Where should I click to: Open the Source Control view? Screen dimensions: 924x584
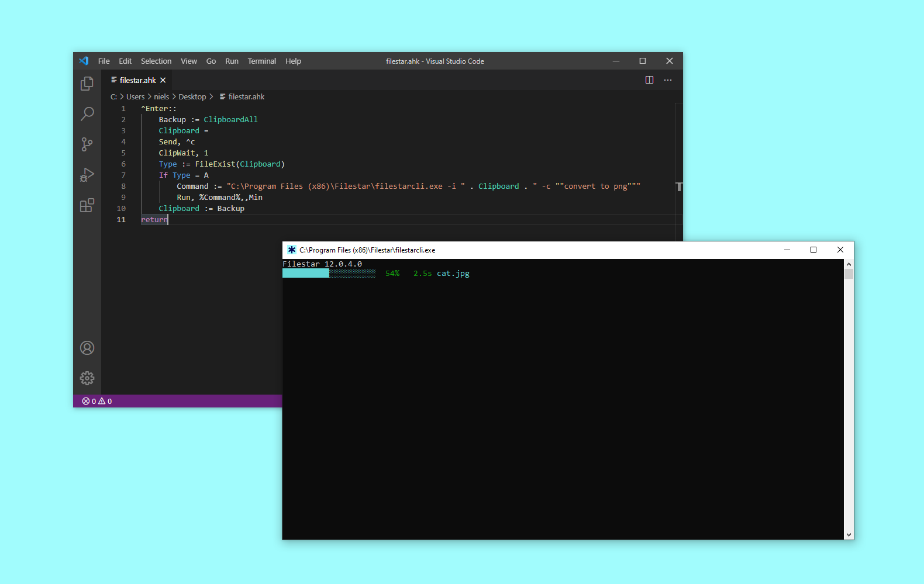tap(87, 144)
